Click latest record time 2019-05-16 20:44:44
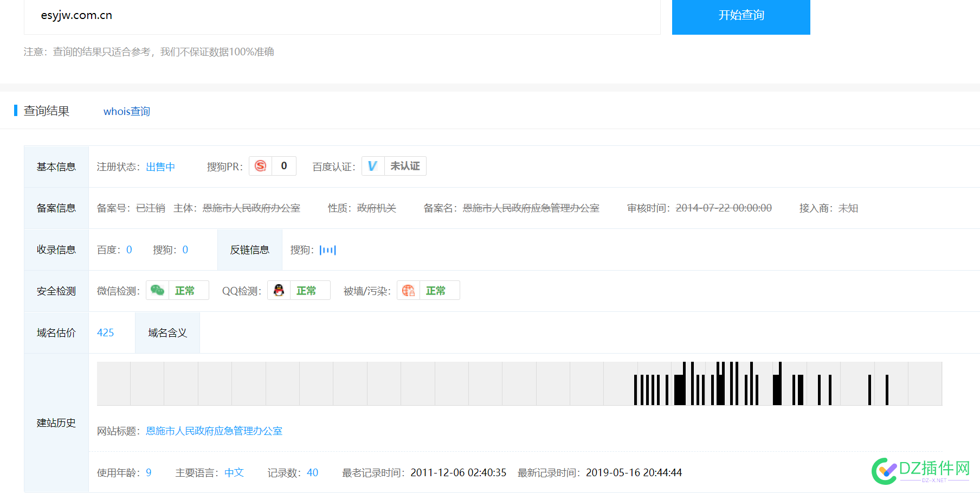This screenshot has width=980, height=493. (x=634, y=472)
